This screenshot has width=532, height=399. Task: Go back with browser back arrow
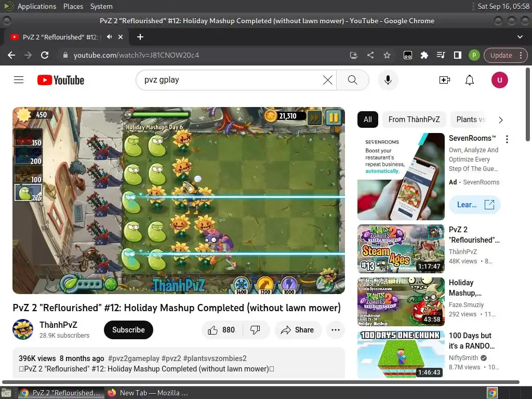point(11,55)
